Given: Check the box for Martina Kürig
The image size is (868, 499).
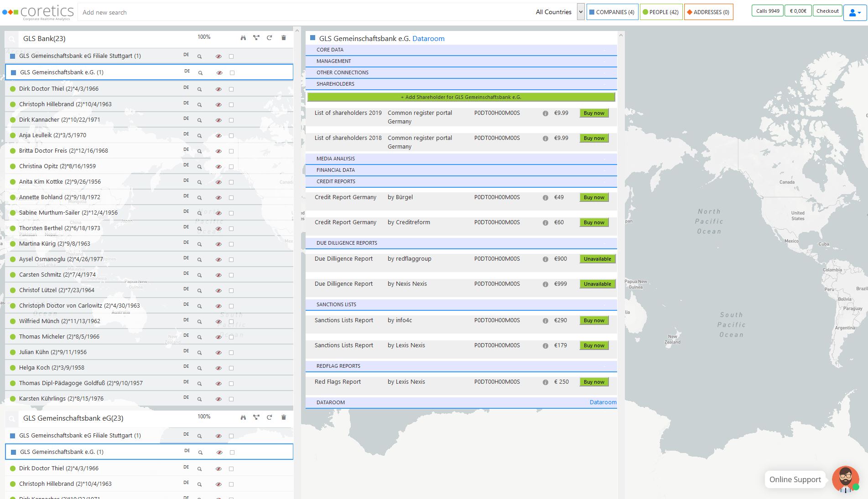Looking at the screenshot, I should (x=231, y=244).
